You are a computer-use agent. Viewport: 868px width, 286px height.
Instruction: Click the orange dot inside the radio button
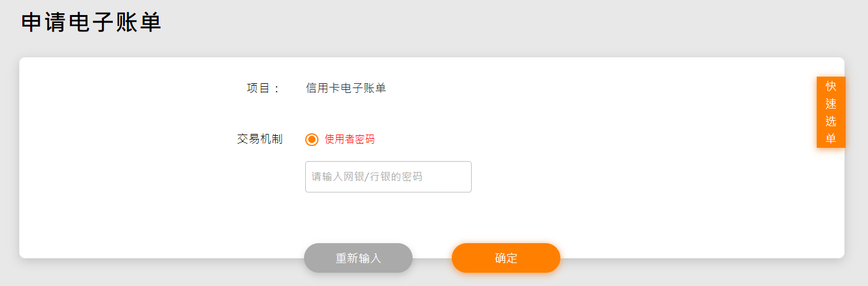312,139
